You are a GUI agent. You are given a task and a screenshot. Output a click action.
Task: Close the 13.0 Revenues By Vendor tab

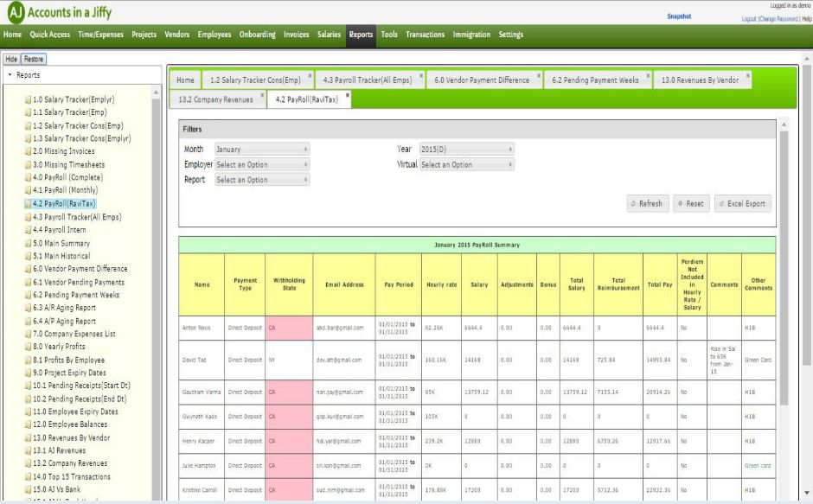tap(747, 76)
